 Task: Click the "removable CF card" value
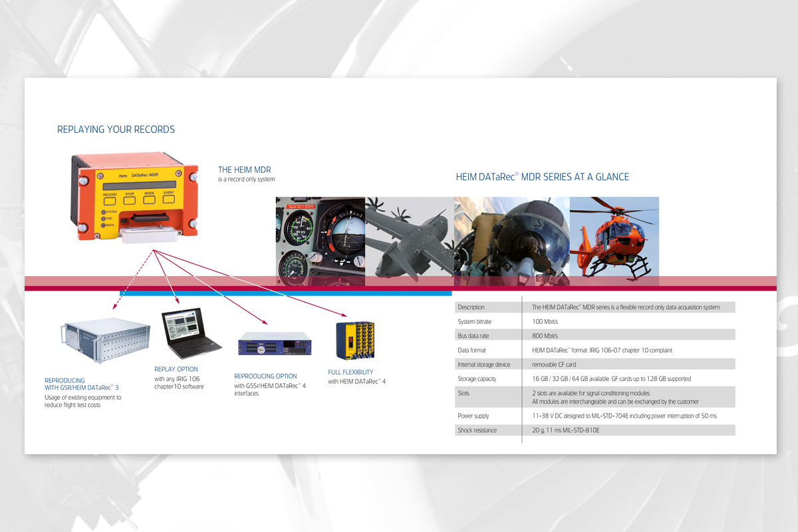click(x=554, y=364)
